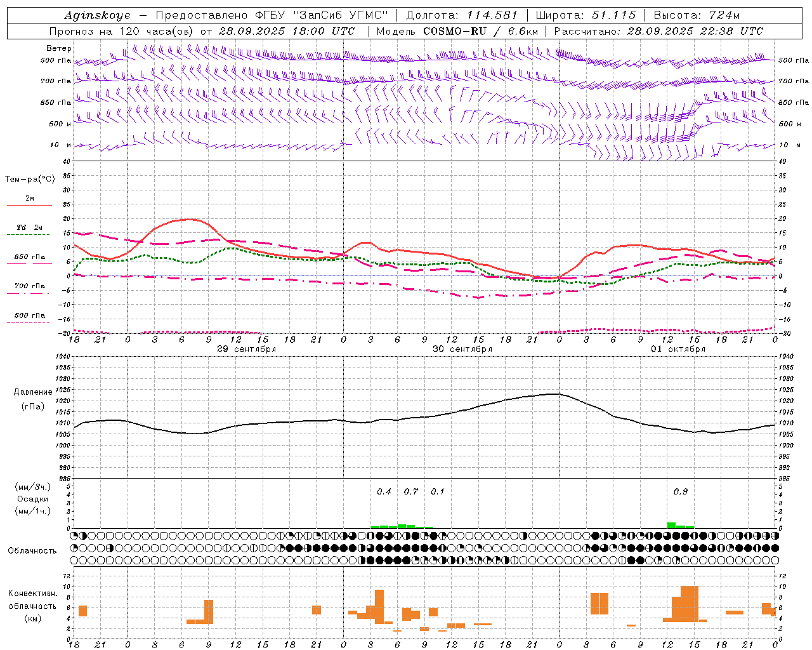Click the precipitation value 0.7
The width and height of the screenshot is (812, 650).
click(x=411, y=491)
